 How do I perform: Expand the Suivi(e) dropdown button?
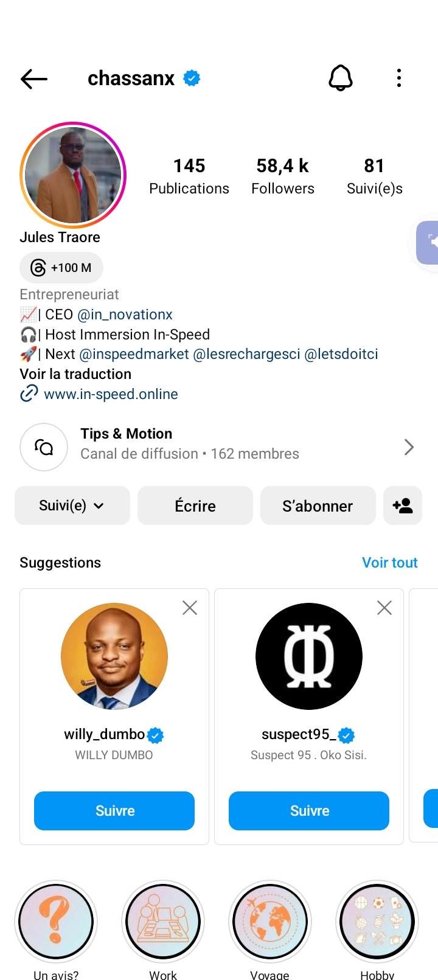tap(72, 506)
